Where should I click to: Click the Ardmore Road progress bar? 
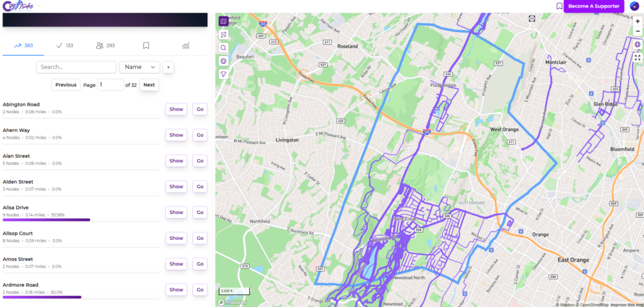click(42, 297)
